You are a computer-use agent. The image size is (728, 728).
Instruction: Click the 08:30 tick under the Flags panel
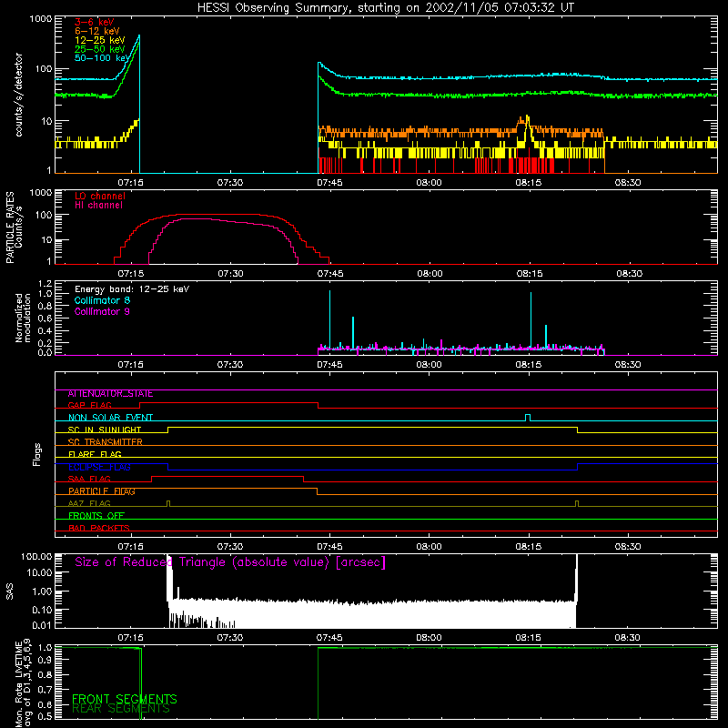coord(628,547)
